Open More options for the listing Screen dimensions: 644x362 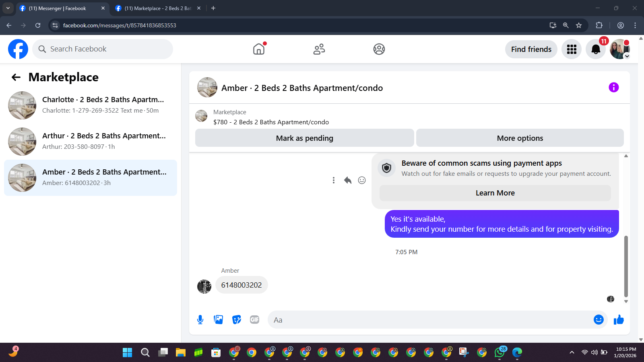click(x=520, y=138)
